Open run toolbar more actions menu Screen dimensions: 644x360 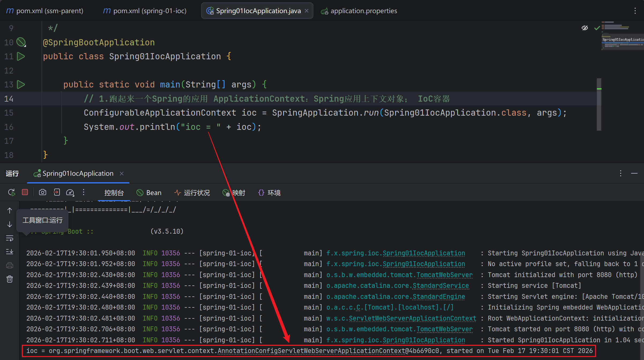click(84, 192)
